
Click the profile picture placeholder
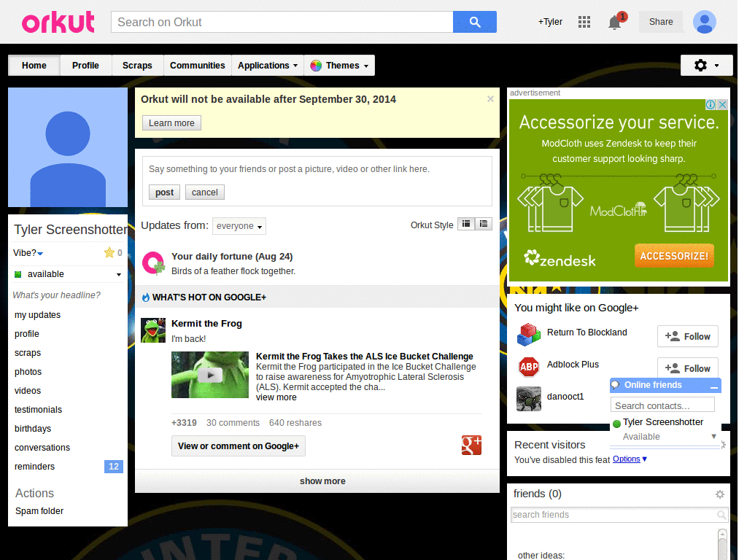68,147
